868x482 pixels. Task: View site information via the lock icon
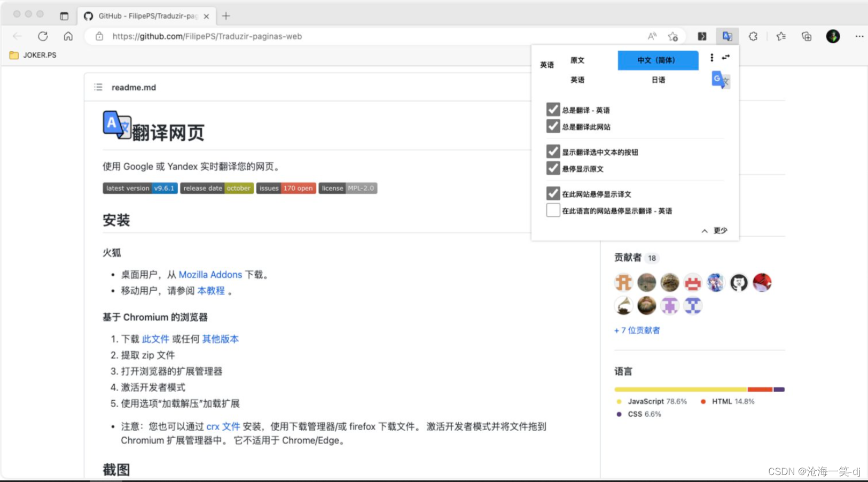click(99, 36)
